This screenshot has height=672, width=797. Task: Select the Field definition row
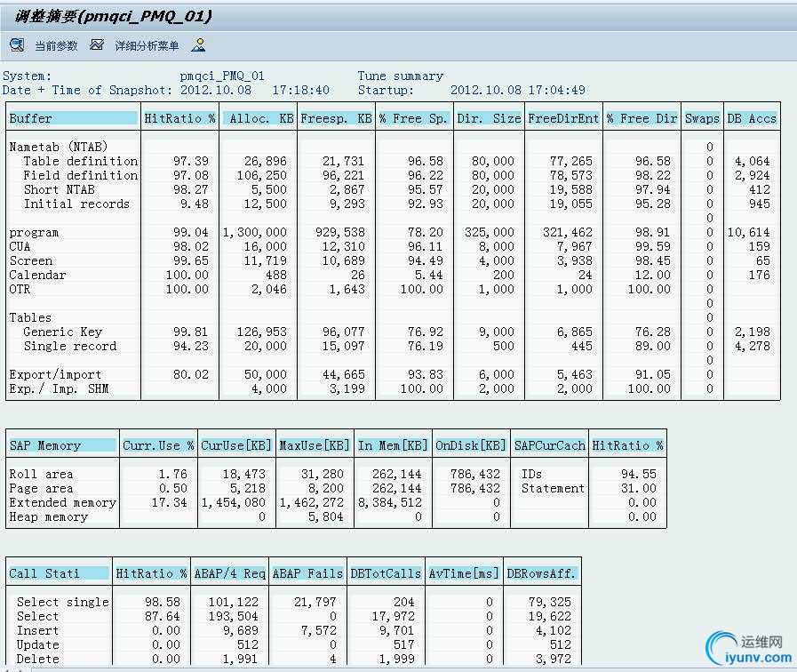[x=393, y=175]
